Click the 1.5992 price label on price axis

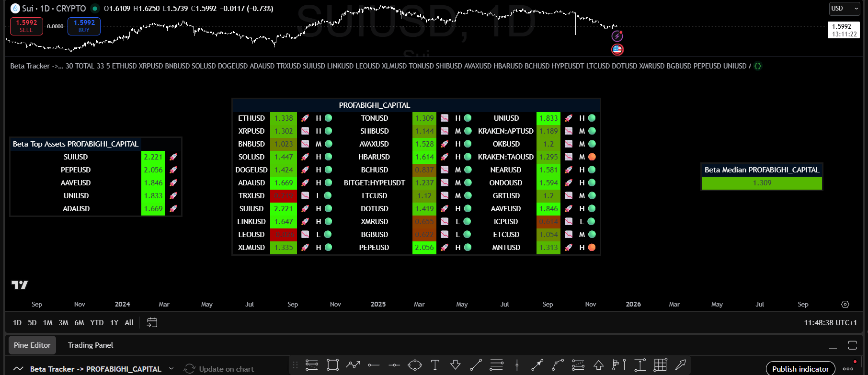(844, 30)
